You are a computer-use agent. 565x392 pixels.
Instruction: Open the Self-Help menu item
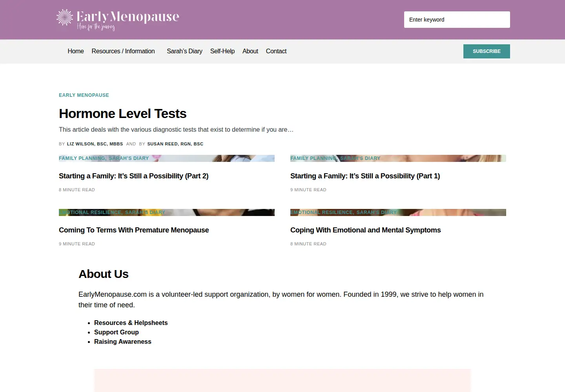coord(222,51)
